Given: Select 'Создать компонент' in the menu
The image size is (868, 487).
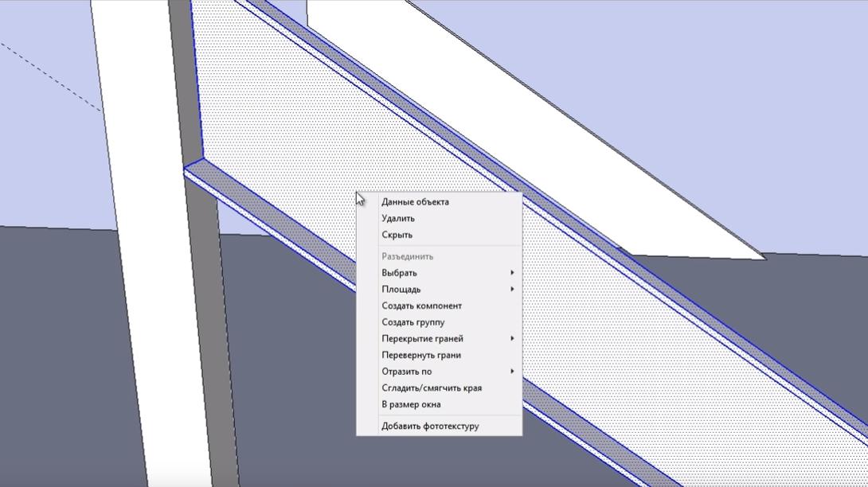Looking at the screenshot, I should pyautogui.click(x=421, y=306).
